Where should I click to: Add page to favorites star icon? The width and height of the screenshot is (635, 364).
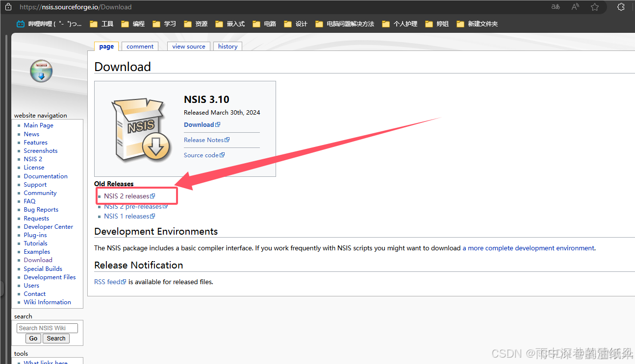click(x=595, y=7)
